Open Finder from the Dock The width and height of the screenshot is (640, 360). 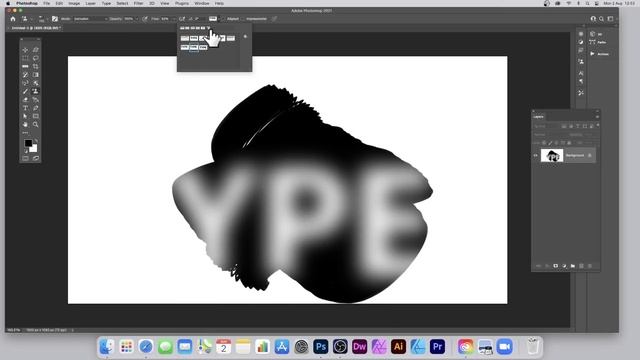pyautogui.click(x=107, y=347)
